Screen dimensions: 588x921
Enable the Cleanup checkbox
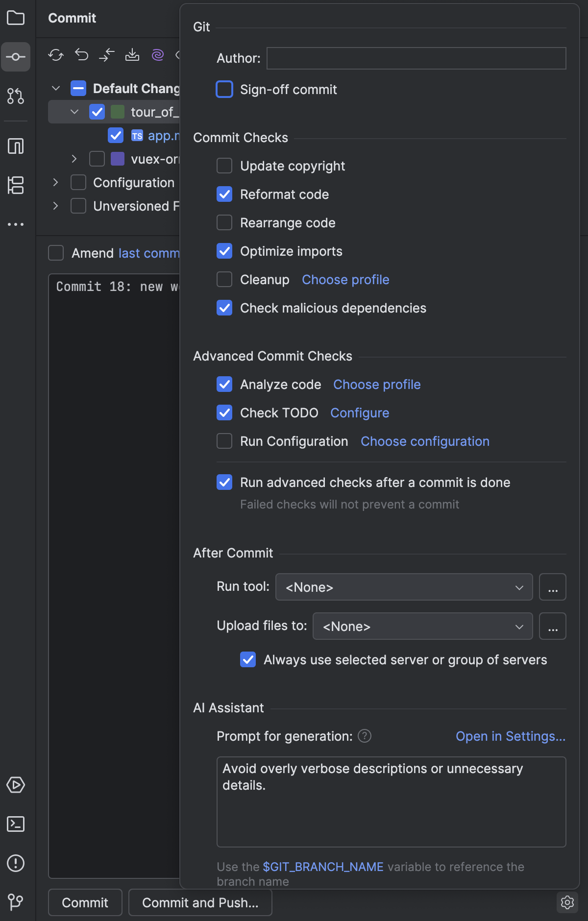224,279
